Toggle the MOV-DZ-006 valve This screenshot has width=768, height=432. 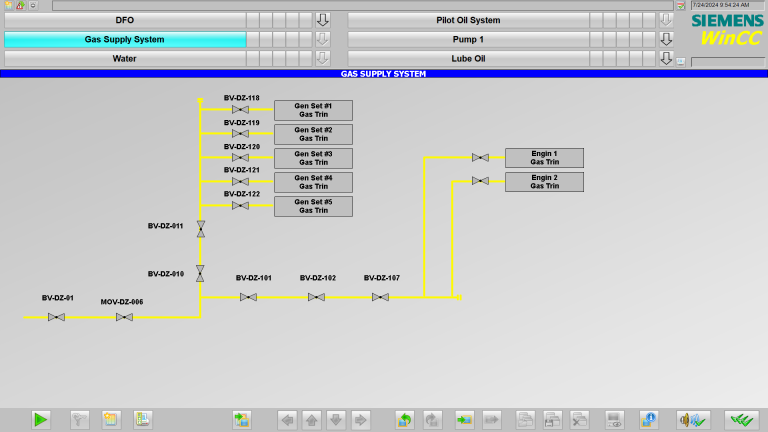point(124,317)
